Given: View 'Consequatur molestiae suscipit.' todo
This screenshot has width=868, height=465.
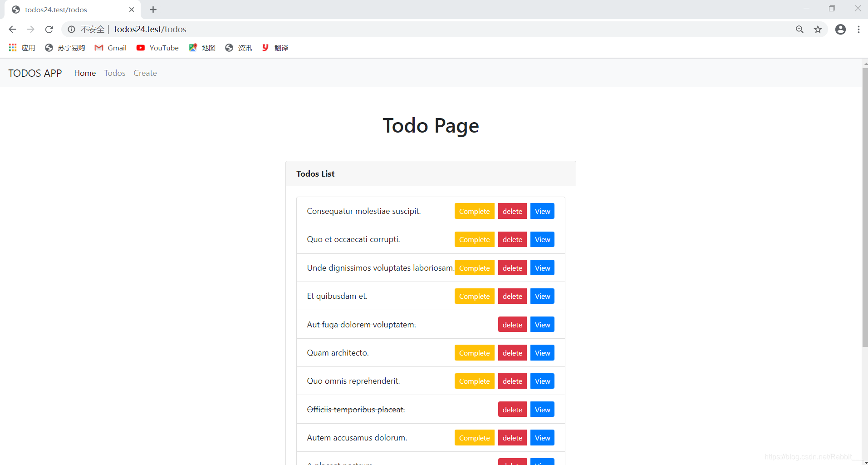Looking at the screenshot, I should click(x=542, y=211).
